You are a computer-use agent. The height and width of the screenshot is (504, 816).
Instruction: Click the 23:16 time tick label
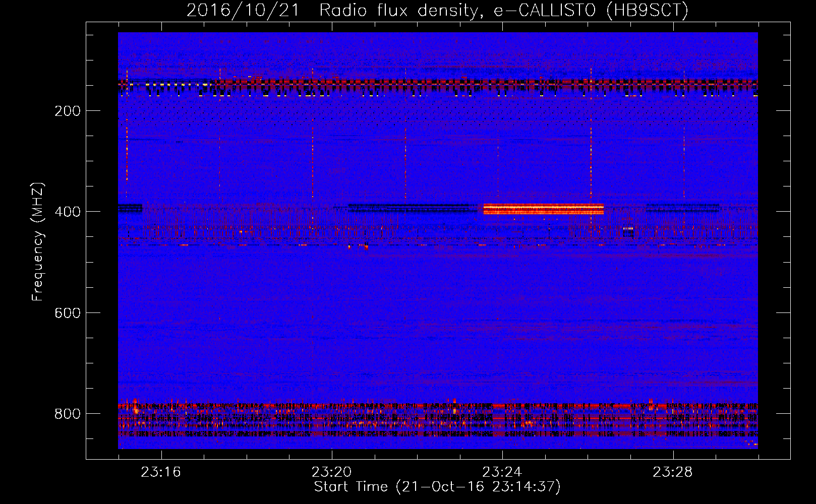click(161, 472)
